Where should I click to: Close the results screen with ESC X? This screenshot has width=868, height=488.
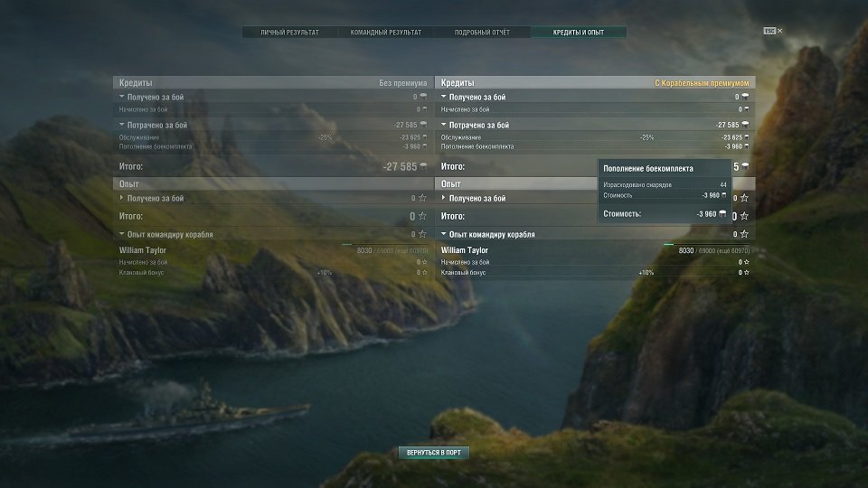pyautogui.click(x=774, y=31)
